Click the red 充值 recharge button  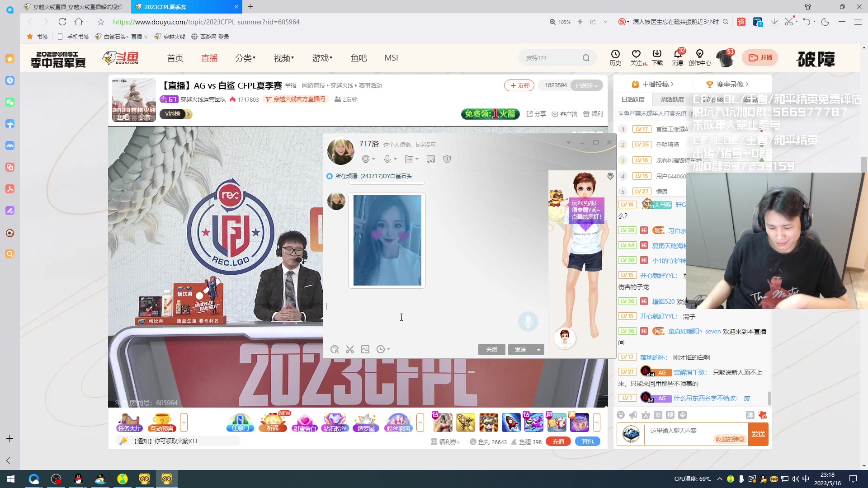(558, 441)
